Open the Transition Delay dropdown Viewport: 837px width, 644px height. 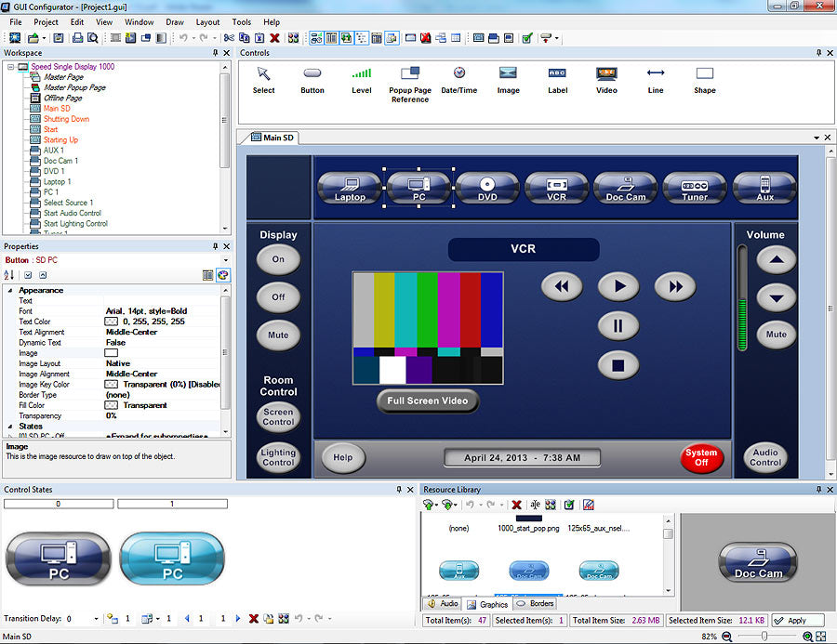[96, 619]
